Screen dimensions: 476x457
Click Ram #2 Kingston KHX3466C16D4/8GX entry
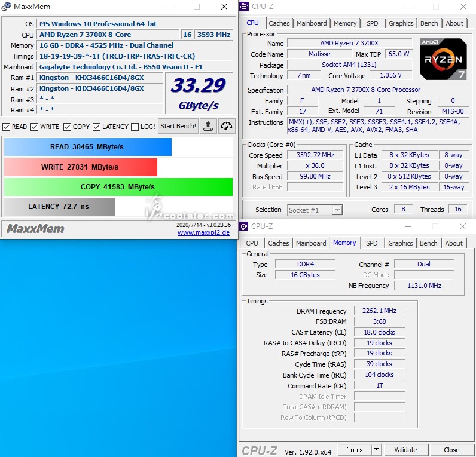tap(100, 88)
